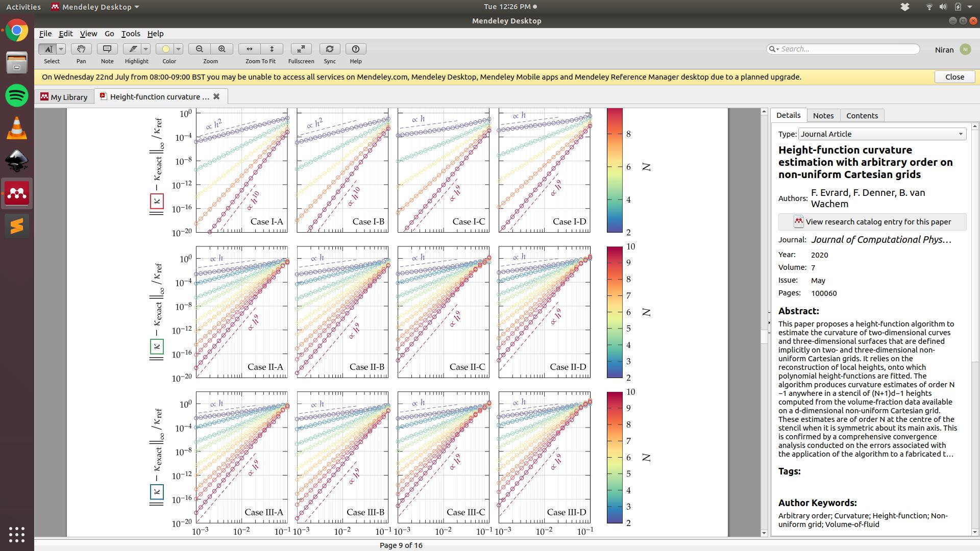Close the planned upgrade notification
Image resolution: width=980 pixels, height=551 pixels.
pyautogui.click(x=954, y=77)
